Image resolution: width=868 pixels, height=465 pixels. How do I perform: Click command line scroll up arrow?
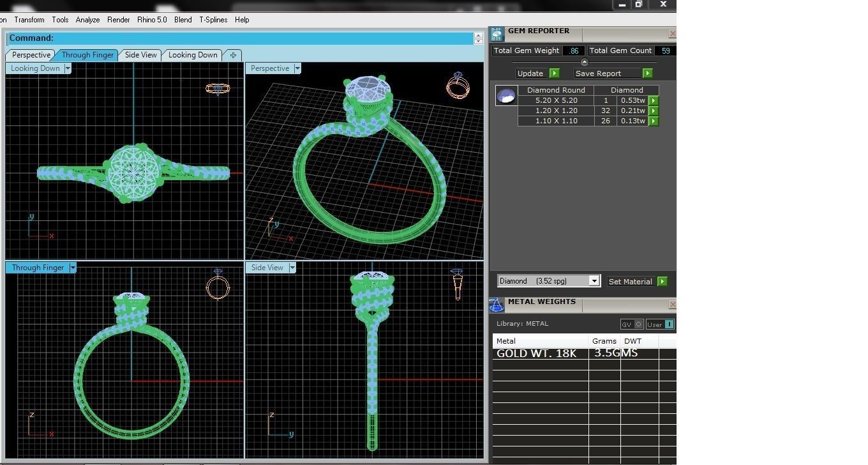(x=478, y=35)
